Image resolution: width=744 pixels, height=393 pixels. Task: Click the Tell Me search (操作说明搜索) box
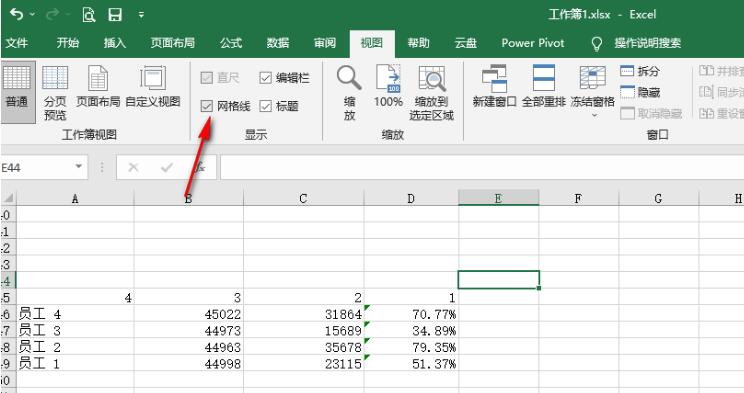point(648,43)
